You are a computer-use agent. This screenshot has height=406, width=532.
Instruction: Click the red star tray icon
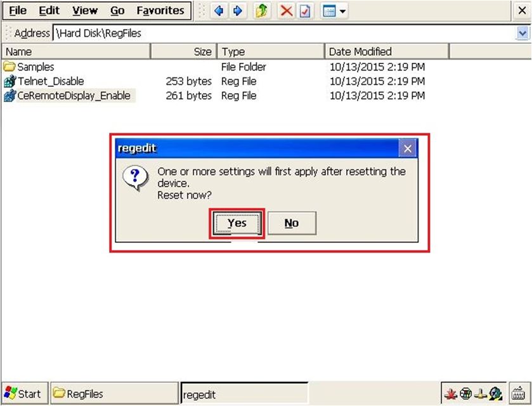(451, 393)
